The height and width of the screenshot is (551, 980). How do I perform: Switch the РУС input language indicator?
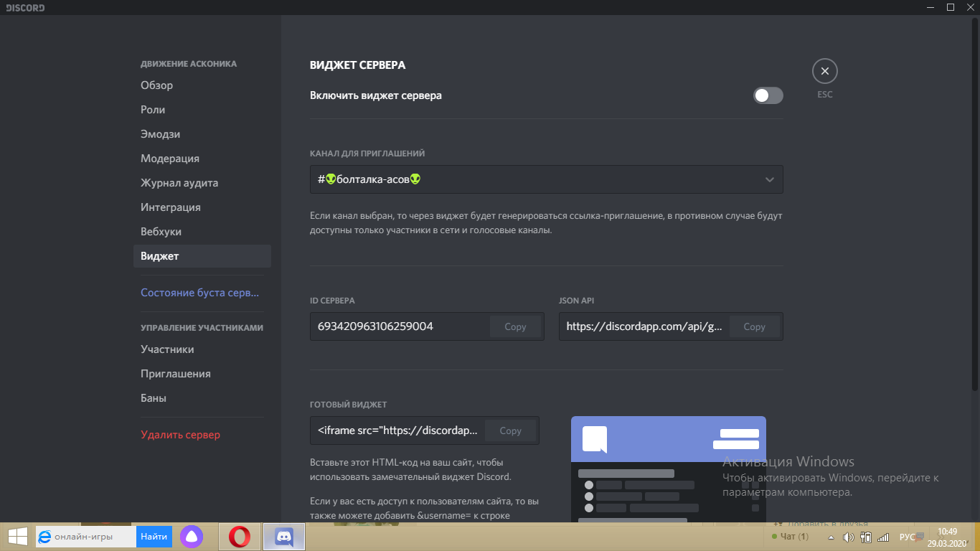[907, 537]
